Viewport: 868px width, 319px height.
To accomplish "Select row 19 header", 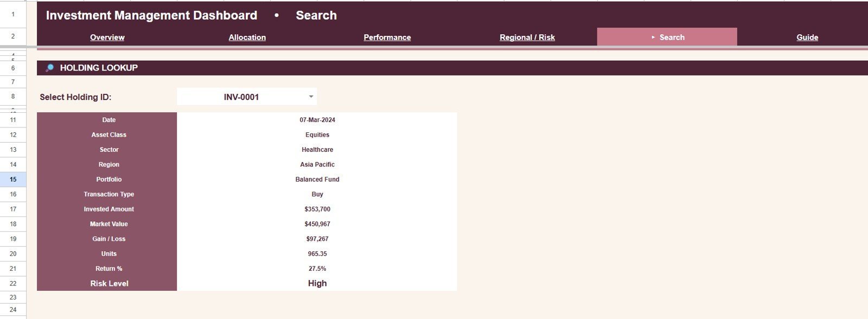I will [x=13, y=239].
